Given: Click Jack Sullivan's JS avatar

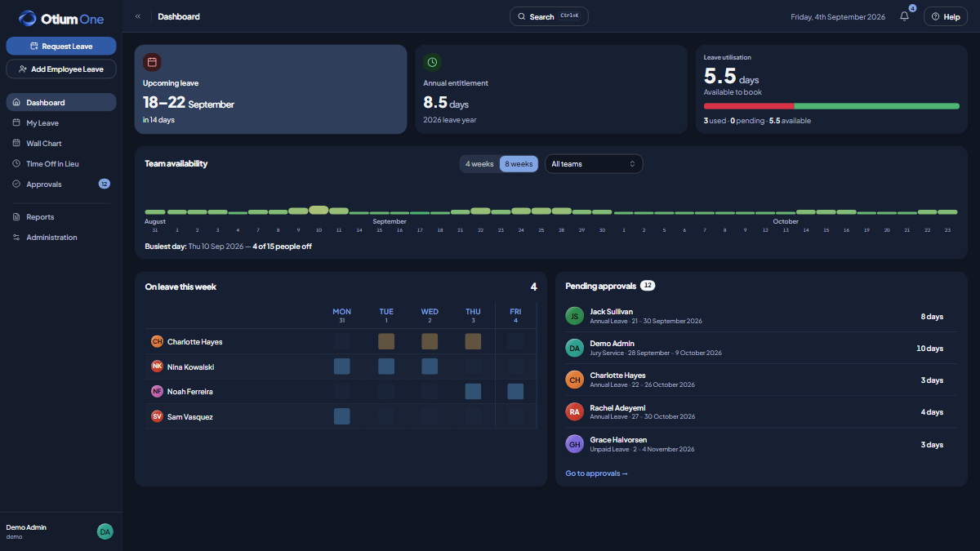Looking at the screenshot, I should [x=575, y=316].
